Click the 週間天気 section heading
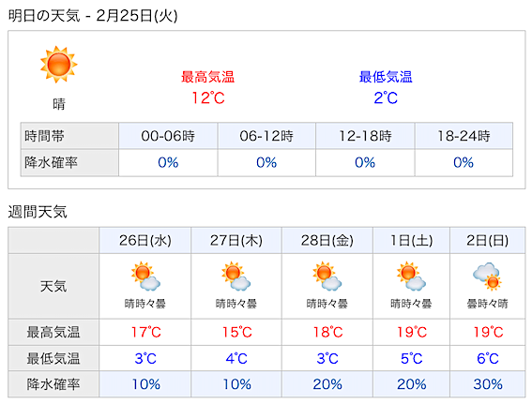The height and width of the screenshot is (404, 532). tap(38, 212)
